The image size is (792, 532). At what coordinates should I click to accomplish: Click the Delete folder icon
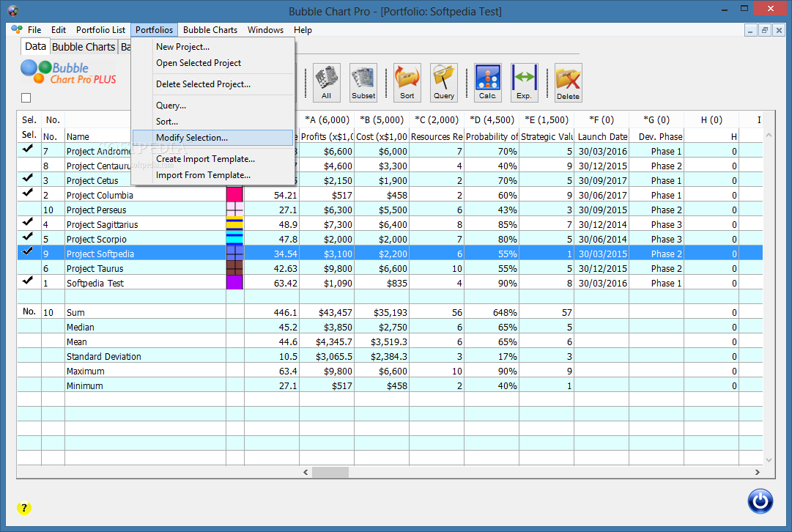point(569,82)
